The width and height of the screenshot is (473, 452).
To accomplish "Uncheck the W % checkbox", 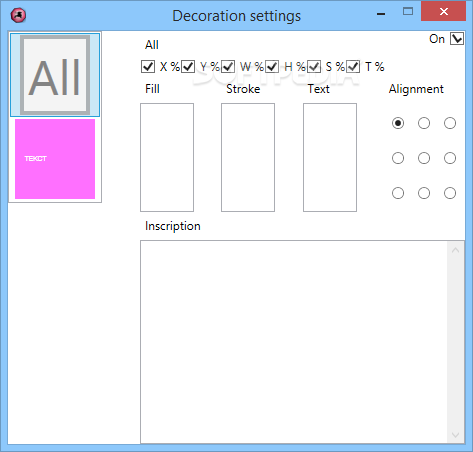I will [228, 66].
